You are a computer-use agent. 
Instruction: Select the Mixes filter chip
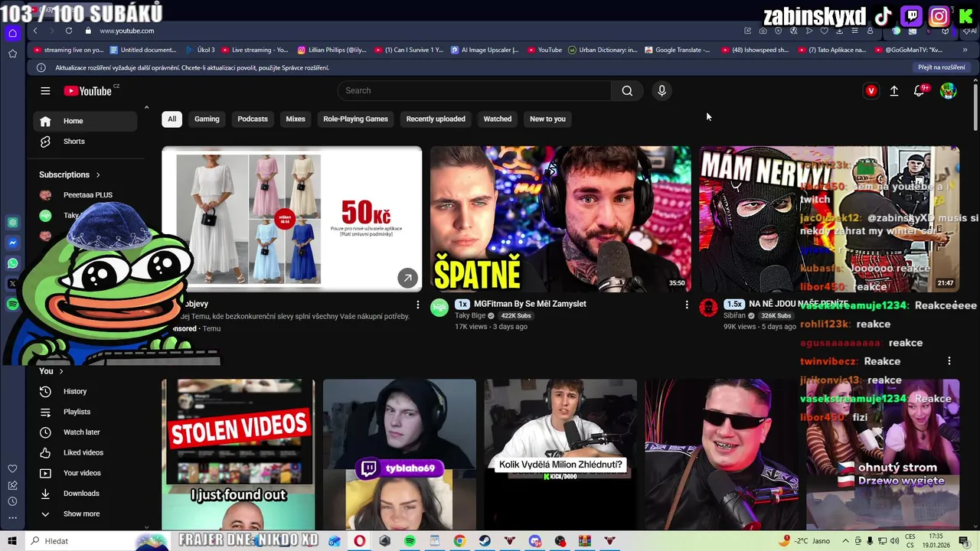coord(296,119)
